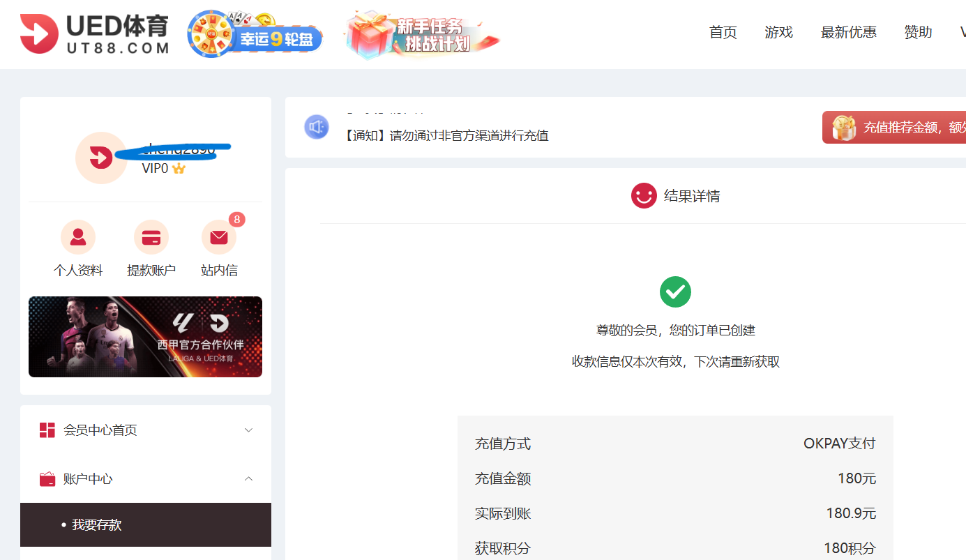966x560 pixels.
Task: Open the 幸运9轮盘 lucky wheel banner
Action: (x=255, y=36)
